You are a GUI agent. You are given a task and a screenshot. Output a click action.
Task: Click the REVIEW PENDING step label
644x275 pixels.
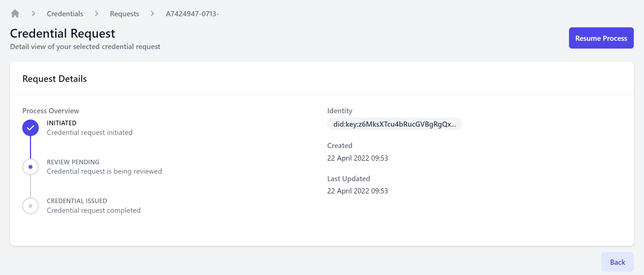(73, 162)
